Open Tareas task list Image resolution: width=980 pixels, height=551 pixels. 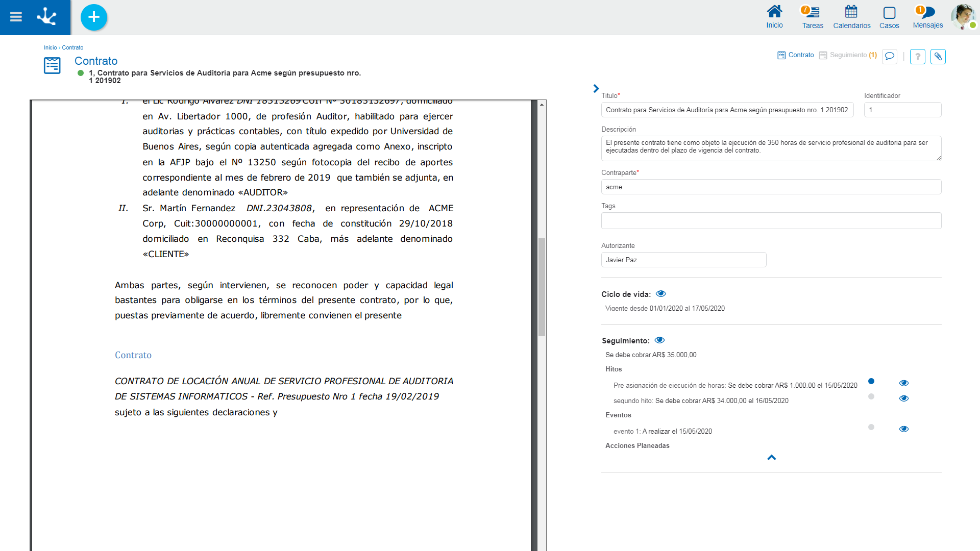click(x=813, y=17)
